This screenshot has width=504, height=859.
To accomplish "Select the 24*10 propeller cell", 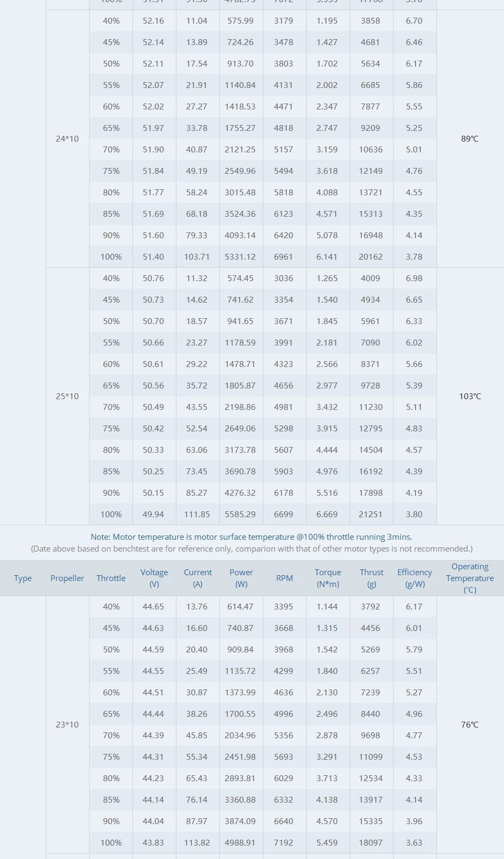I will pos(67,138).
